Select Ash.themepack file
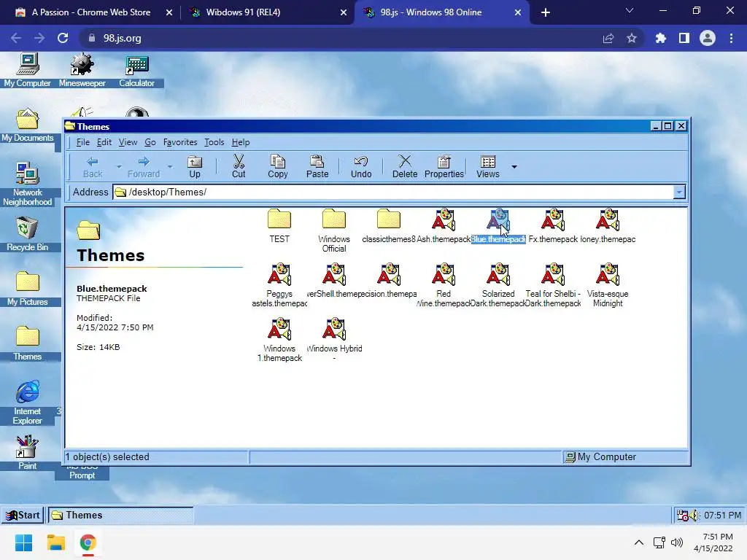The image size is (747, 560). pos(444,226)
